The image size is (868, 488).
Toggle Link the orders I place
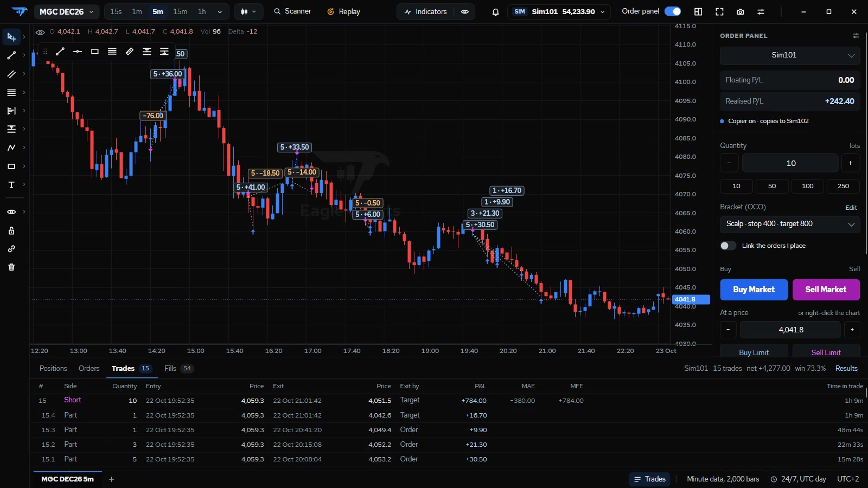[728, 246]
